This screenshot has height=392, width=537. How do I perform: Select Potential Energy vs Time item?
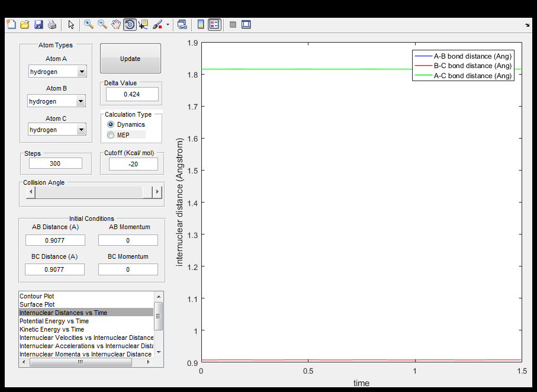(86, 321)
